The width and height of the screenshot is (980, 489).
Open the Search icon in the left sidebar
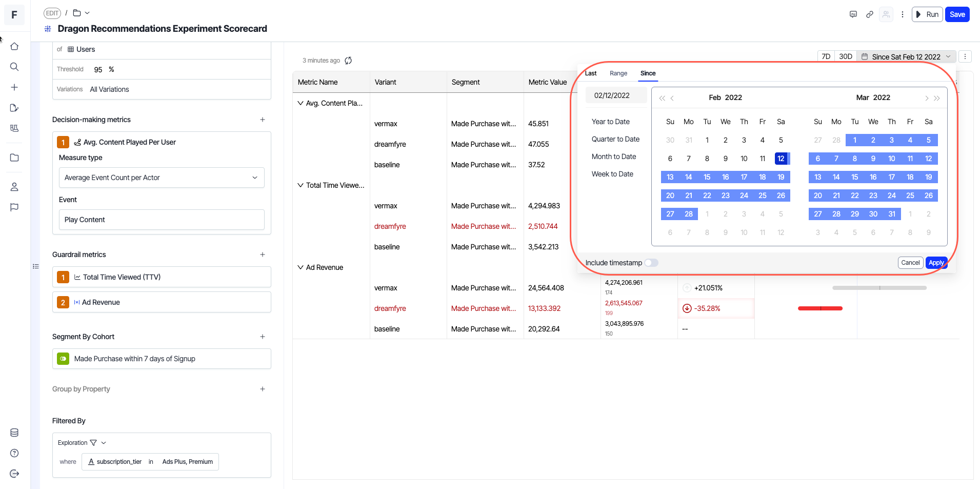point(14,67)
